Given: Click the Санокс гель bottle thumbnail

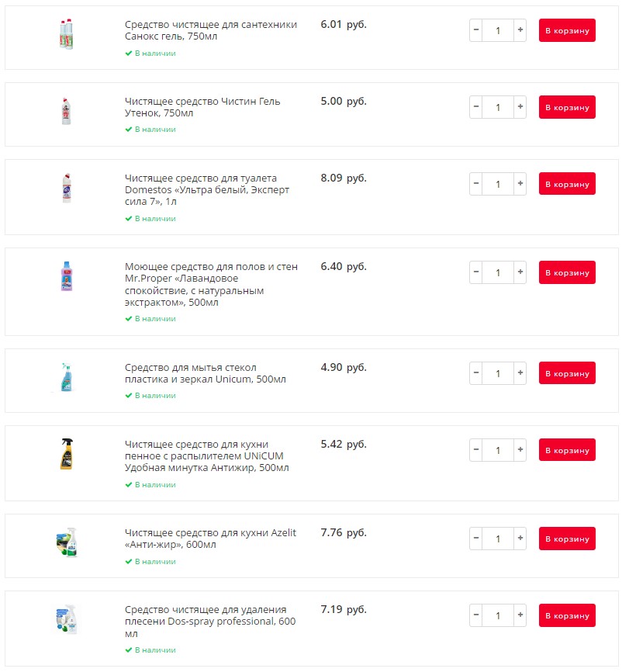Looking at the screenshot, I should pyautogui.click(x=67, y=34).
